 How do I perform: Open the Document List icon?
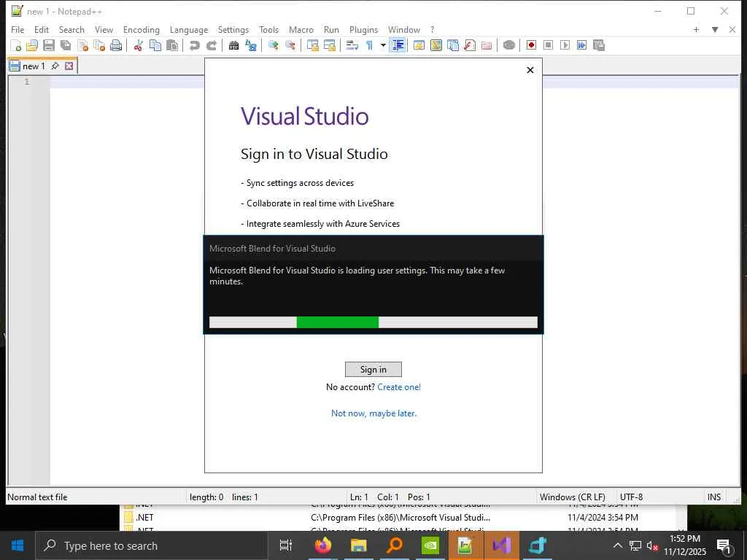point(453,45)
